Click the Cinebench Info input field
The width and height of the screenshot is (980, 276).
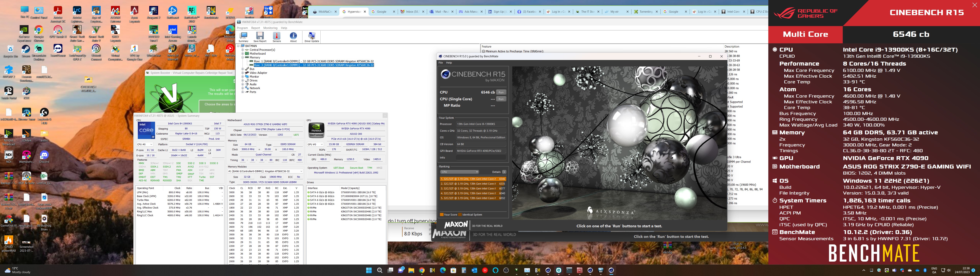[481, 157]
